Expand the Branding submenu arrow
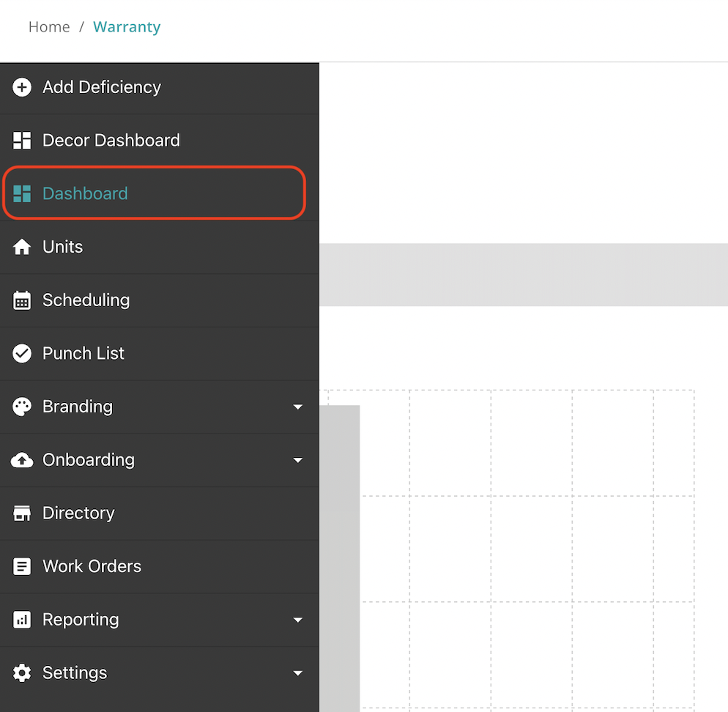 point(298,407)
